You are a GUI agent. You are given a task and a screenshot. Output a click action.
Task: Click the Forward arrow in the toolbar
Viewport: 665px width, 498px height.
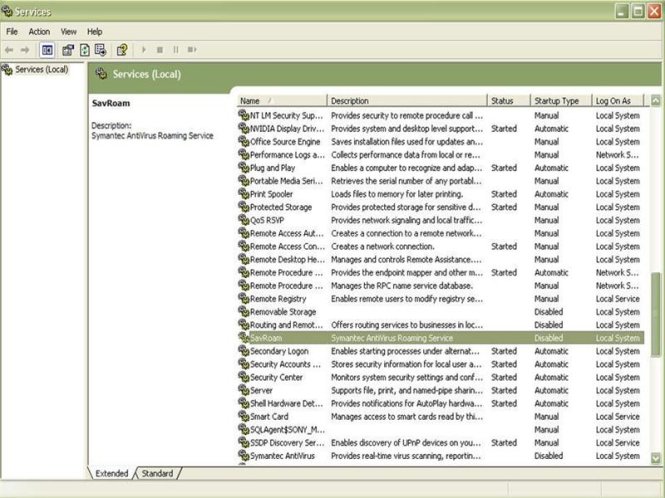[25, 50]
